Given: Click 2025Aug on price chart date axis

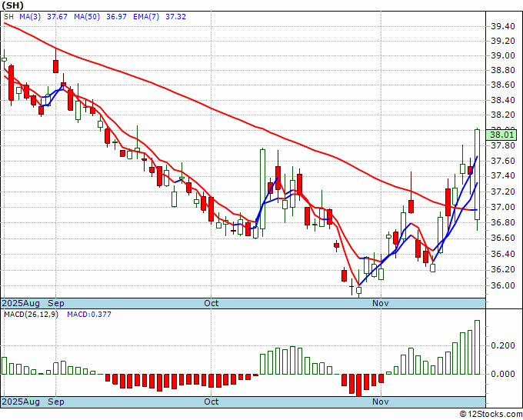Looking at the screenshot, I should pyautogui.click(x=21, y=303).
